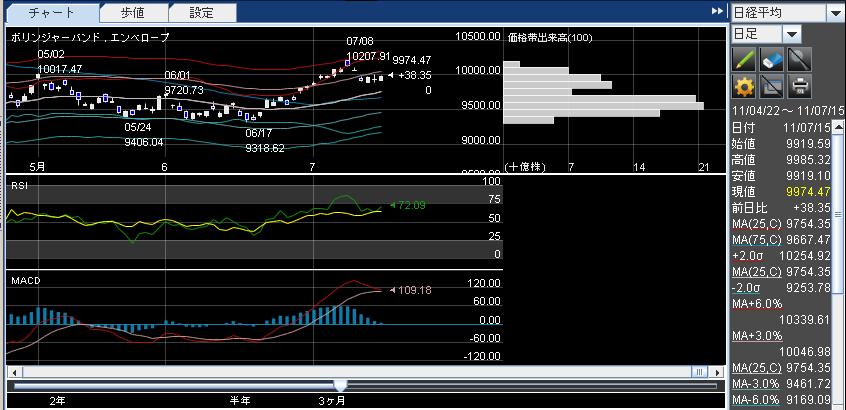This screenshot has width=846, height=410.
Task: Select the eraser tool
Action: pyautogui.click(x=771, y=59)
